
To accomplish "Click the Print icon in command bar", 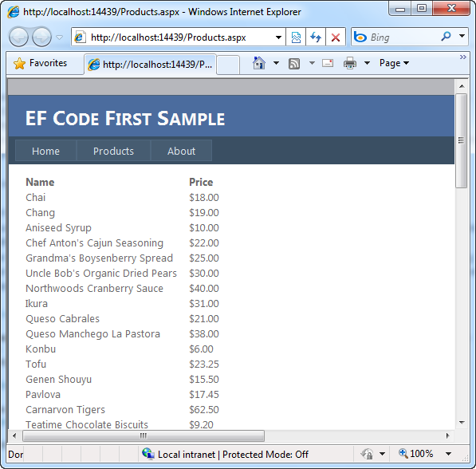I will (x=350, y=63).
